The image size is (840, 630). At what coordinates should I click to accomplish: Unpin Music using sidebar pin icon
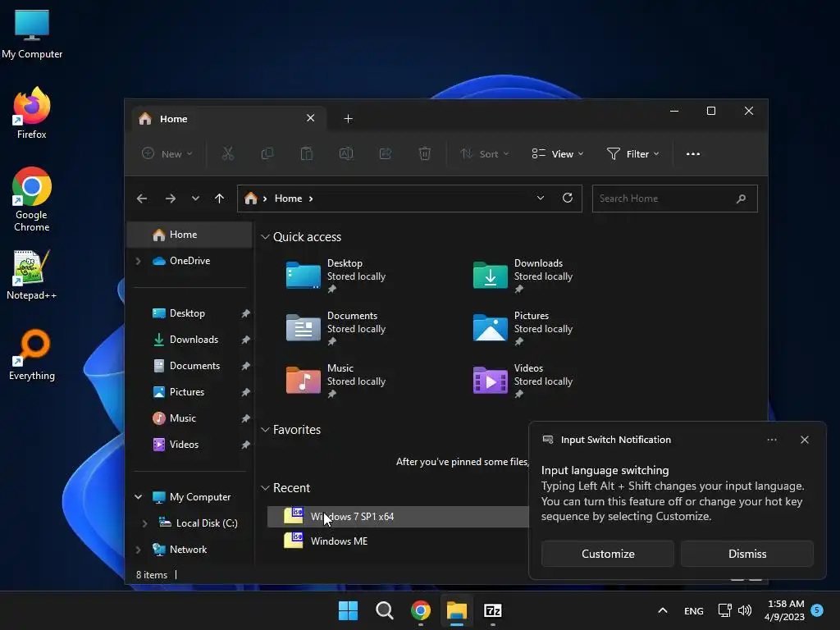point(245,418)
